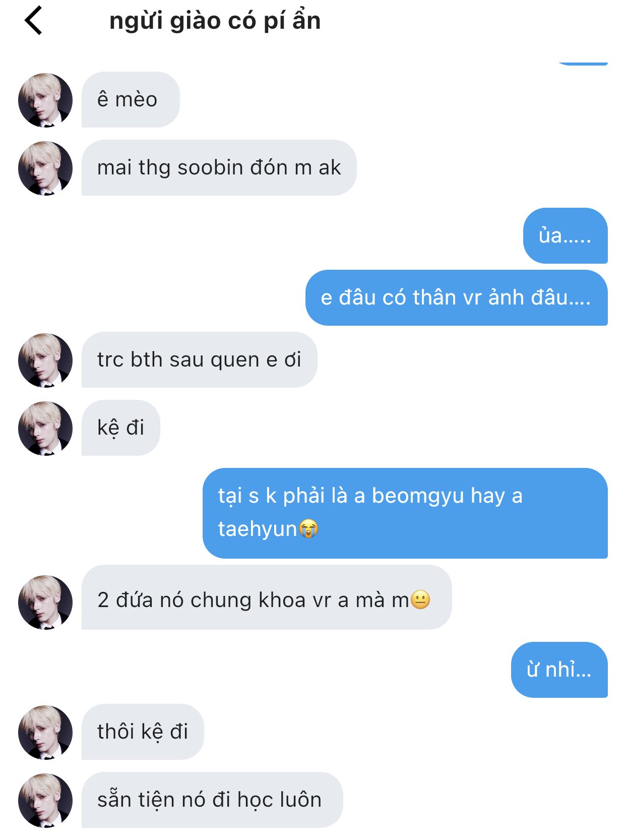Tap the back arrow icon
The height and width of the screenshot is (840, 626).
(33, 21)
